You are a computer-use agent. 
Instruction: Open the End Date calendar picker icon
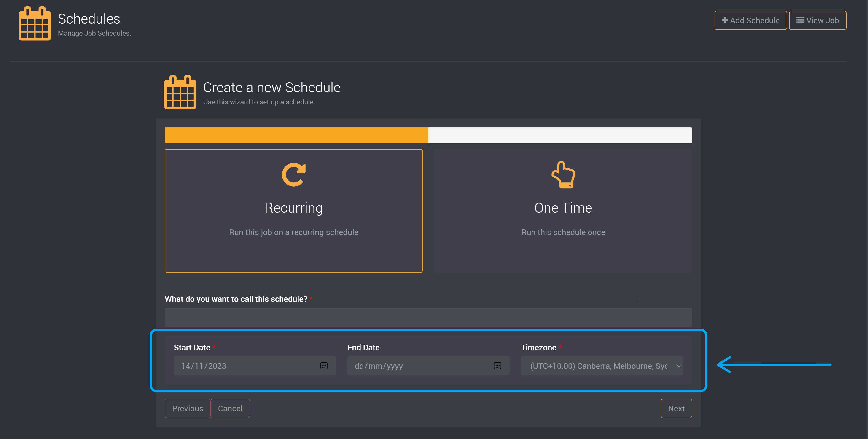coord(497,366)
